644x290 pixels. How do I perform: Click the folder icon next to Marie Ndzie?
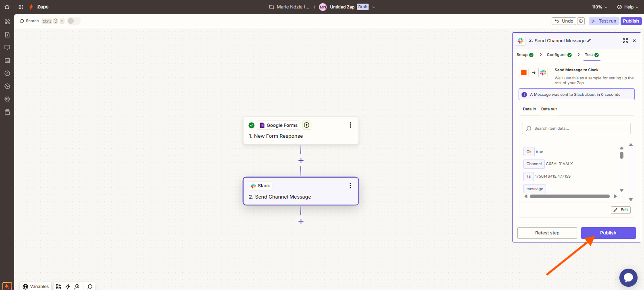click(x=271, y=7)
